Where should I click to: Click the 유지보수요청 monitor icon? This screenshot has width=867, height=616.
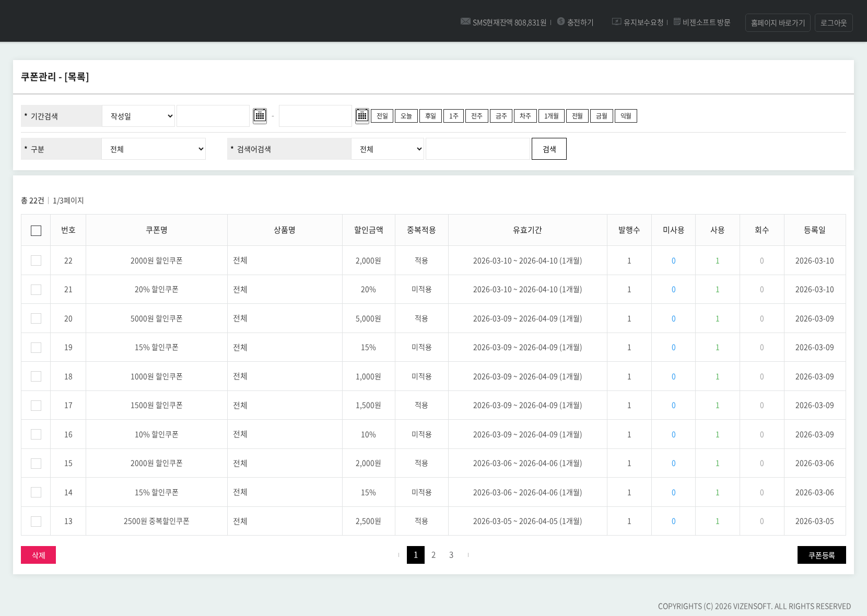click(x=616, y=21)
